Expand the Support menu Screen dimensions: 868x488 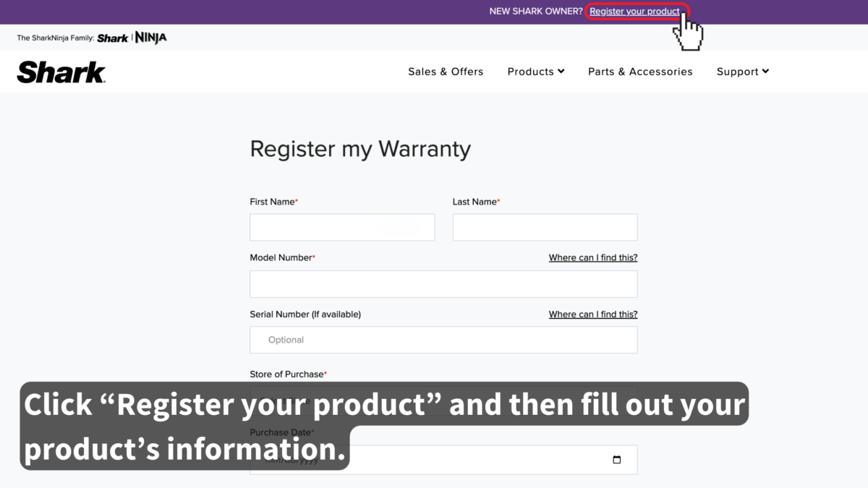[x=737, y=72]
